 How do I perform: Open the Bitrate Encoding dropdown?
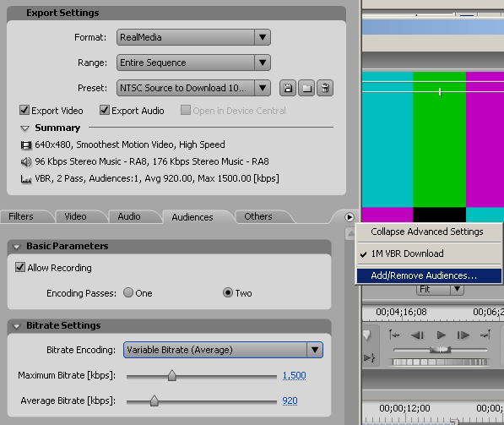click(x=223, y=350)
